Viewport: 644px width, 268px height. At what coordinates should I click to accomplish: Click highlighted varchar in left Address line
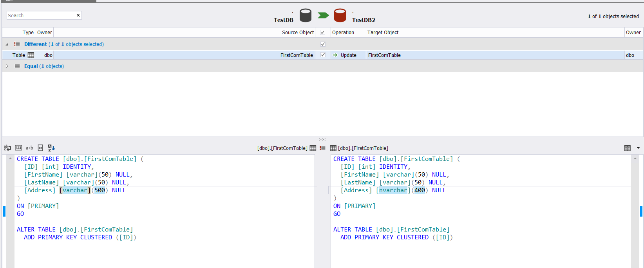[x=75, y=190]
